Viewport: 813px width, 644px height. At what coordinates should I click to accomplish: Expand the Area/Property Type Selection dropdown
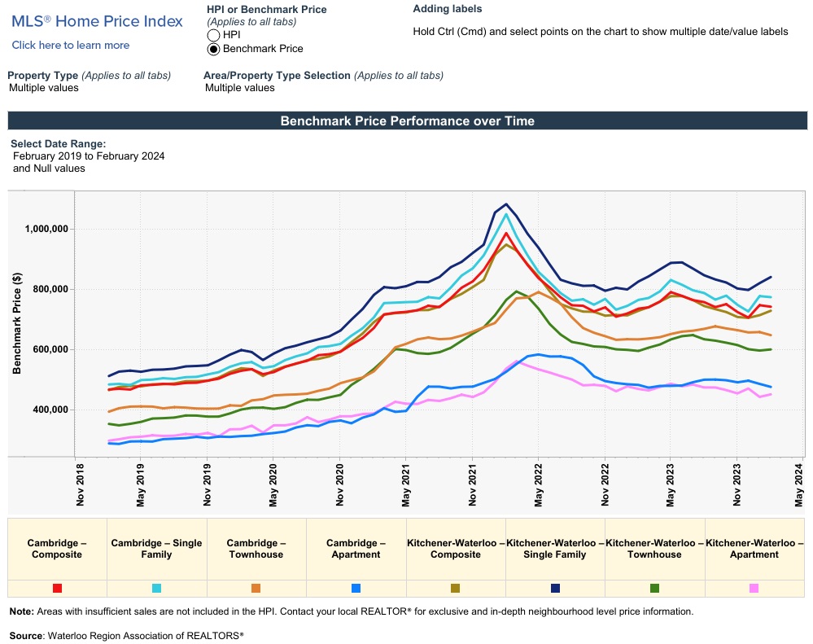(x=240, y=88)
